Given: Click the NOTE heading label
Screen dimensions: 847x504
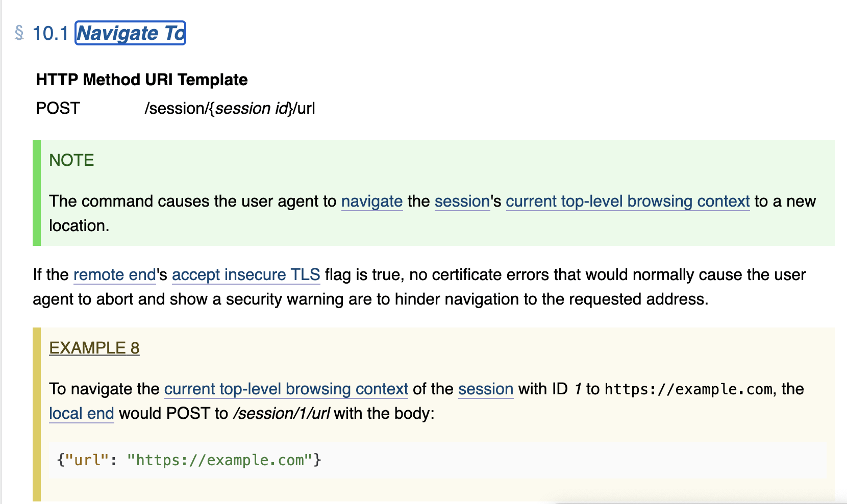Looking at the screenshot, I should click(71, 160).
